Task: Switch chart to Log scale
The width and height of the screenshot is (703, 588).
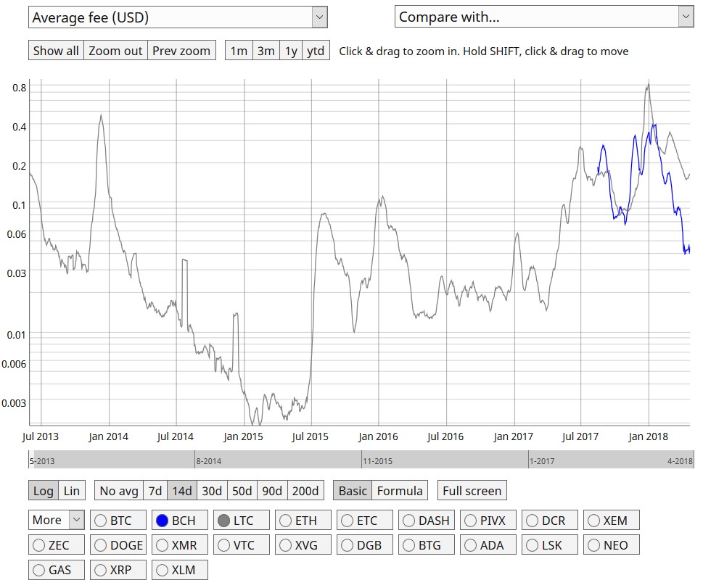Action: 44,491
